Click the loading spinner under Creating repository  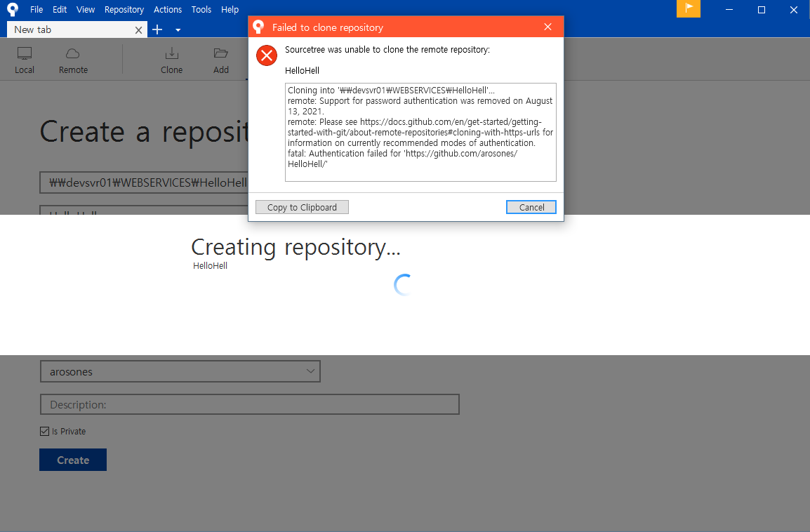coord(404,284)
